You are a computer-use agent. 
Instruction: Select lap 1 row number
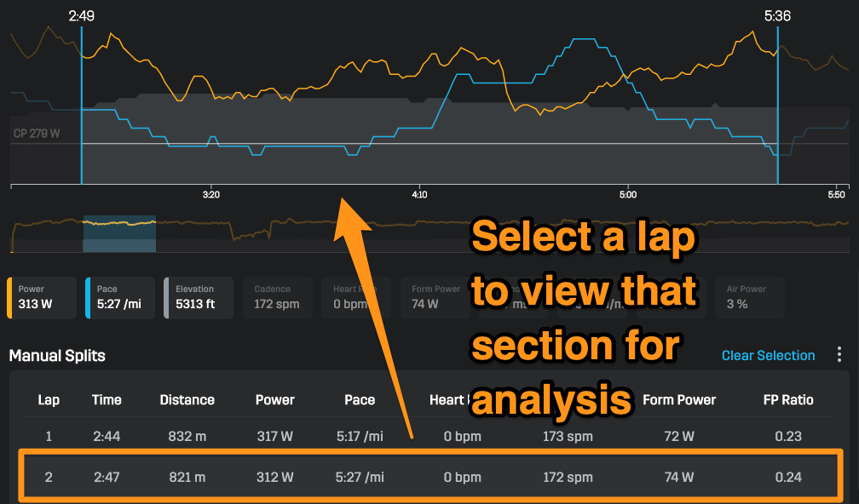[x=49, y=436]
